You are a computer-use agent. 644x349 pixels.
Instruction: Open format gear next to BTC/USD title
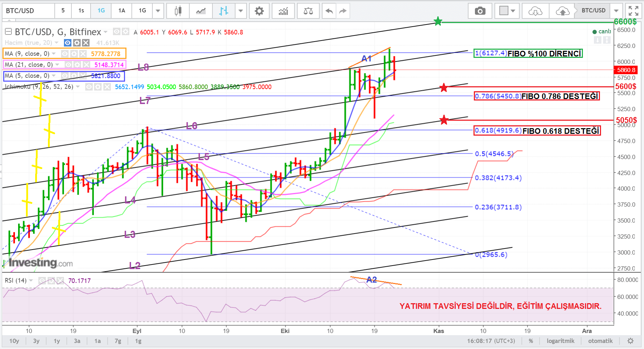(125, 32)
